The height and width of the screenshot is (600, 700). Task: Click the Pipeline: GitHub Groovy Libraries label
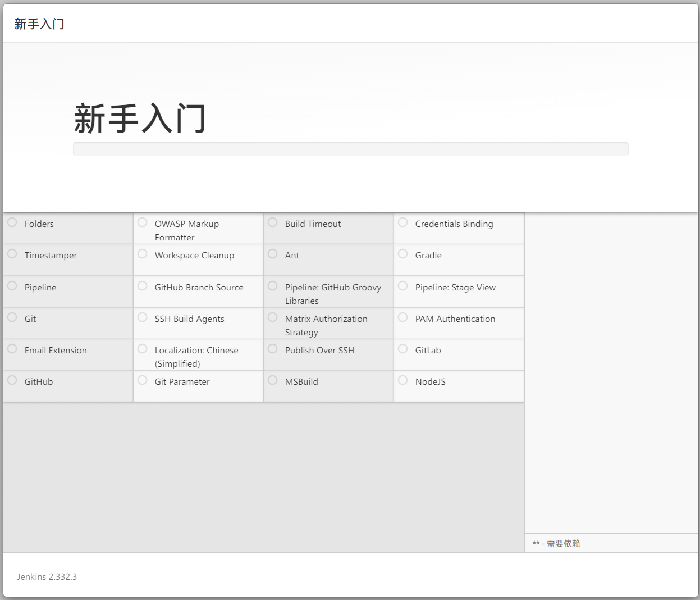click(x=333, y=294)
